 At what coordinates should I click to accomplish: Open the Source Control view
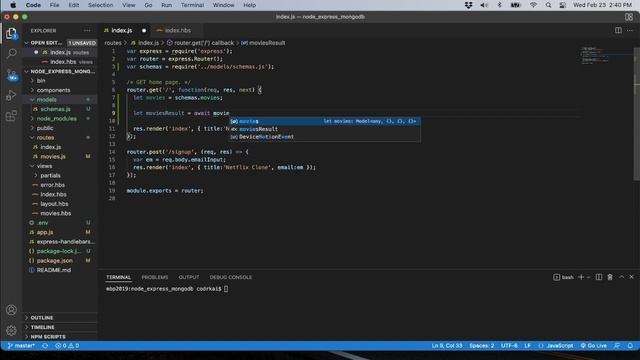coord(11,75)
